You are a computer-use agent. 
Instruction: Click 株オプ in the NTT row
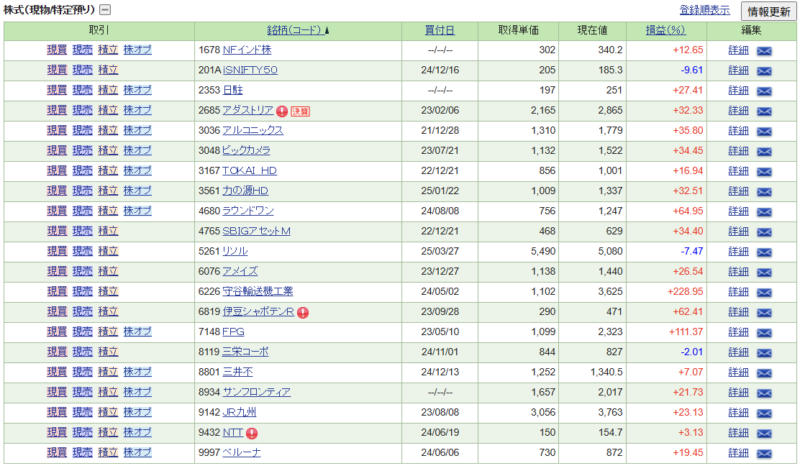(x=137, y=432)
